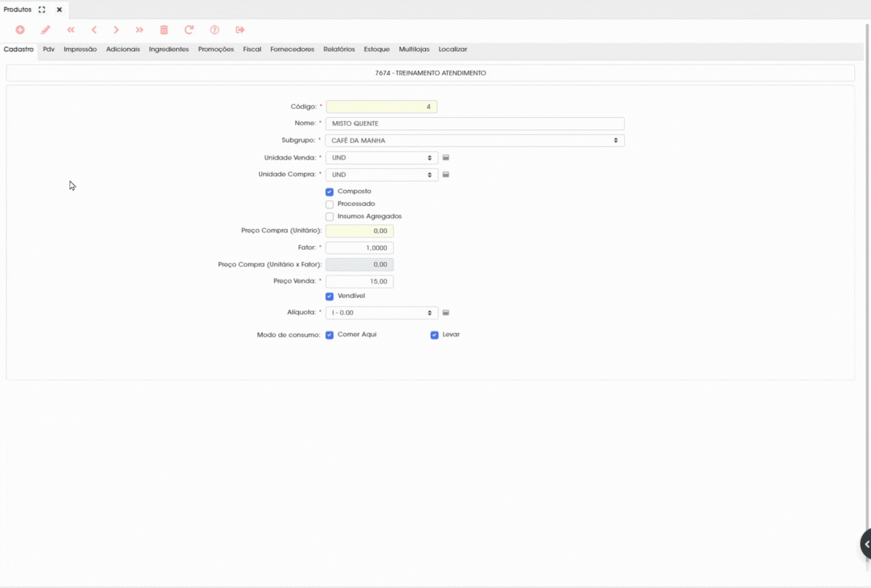Click the exit logout icon

tap(240, 30)
